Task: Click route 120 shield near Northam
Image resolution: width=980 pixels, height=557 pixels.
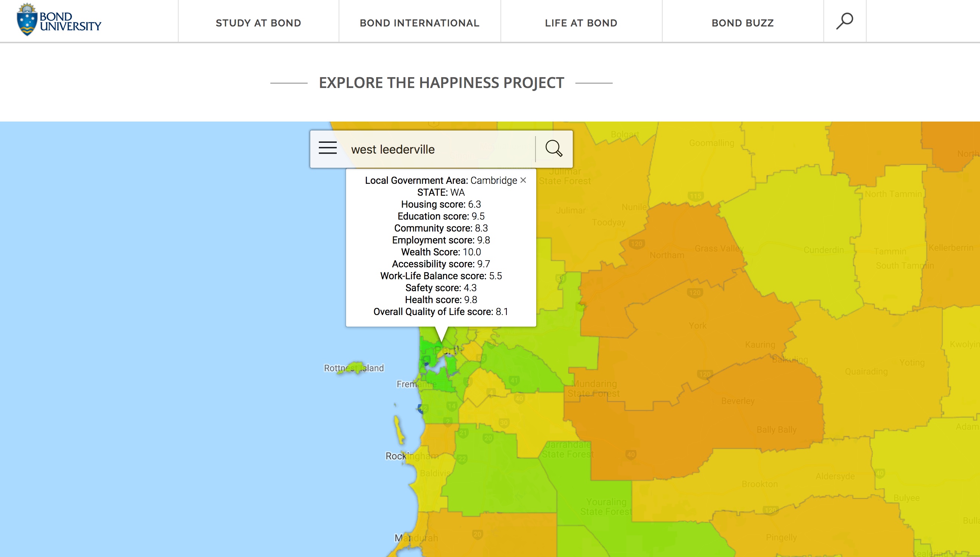Action: (637, 244)
